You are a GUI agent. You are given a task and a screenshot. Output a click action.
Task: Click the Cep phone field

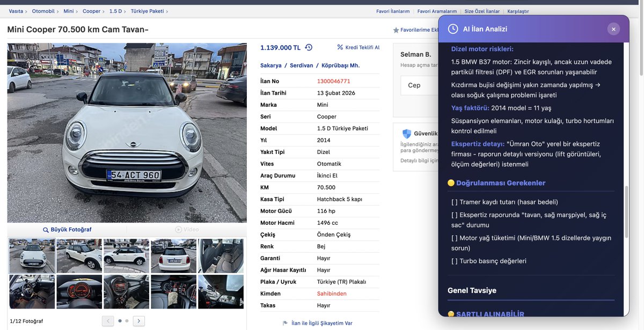click(x=419, y=85)
